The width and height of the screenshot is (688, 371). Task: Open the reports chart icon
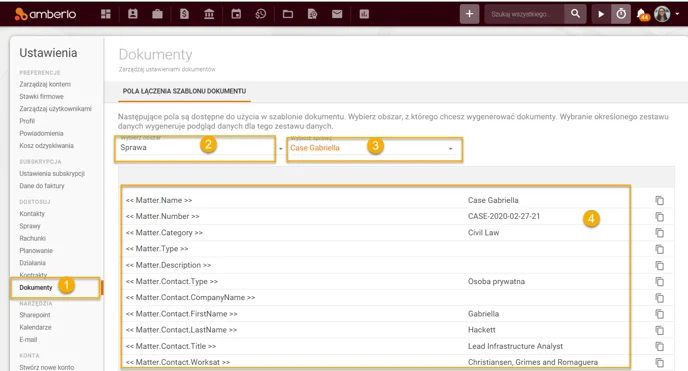pos(364,14)
